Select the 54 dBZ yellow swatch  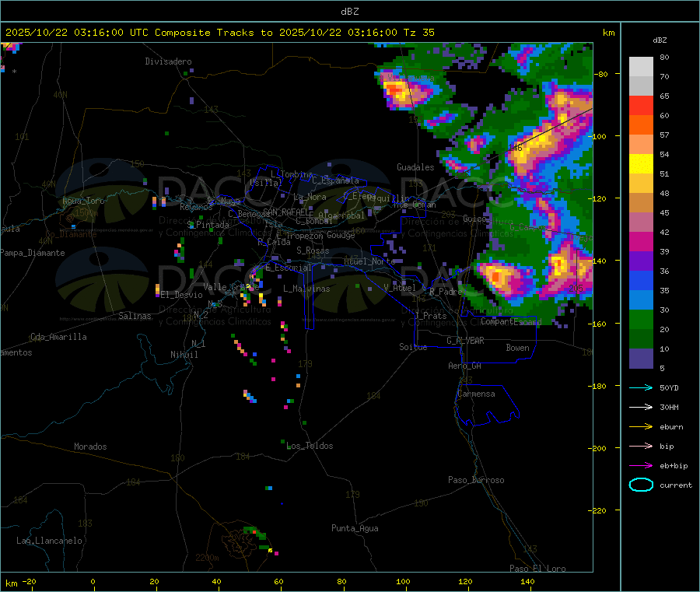(x=641, y=164)
